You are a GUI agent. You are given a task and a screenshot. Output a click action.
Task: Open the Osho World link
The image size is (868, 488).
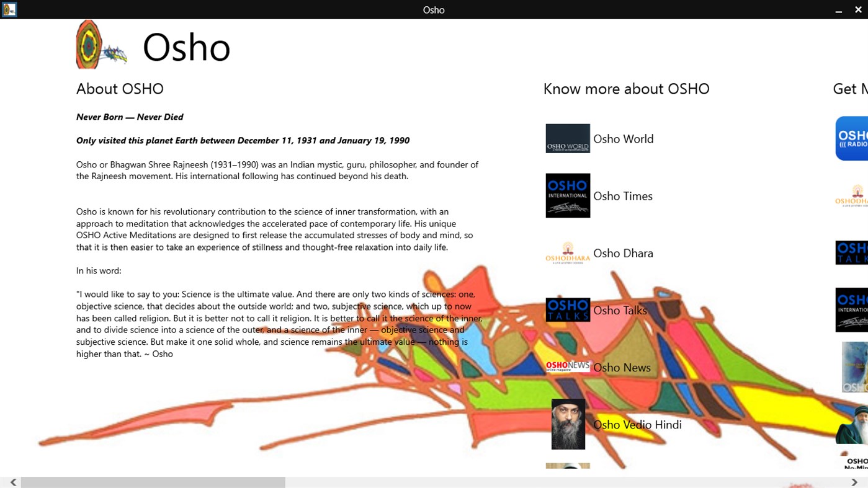point(623,138)
